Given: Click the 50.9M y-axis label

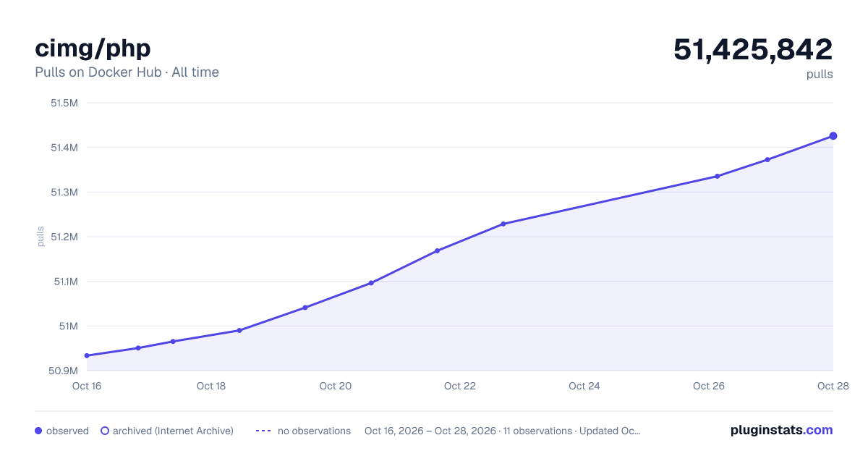Looking at the screenshot, I should pyautogui.click(x=64, y=371).
